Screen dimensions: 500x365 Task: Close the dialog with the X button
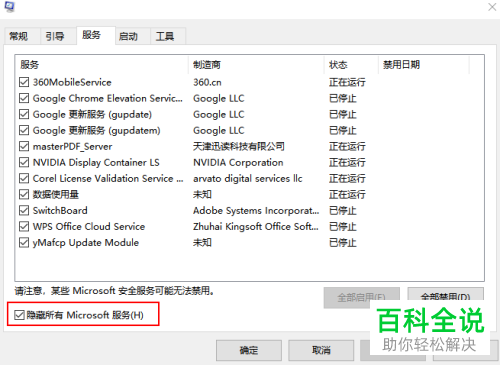pos(492,7)
